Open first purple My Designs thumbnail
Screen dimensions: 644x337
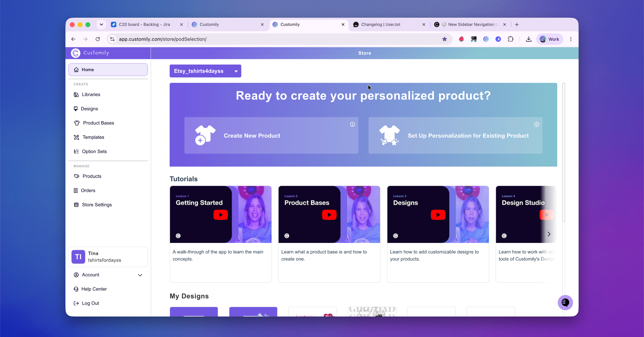[x=194, y=311]
